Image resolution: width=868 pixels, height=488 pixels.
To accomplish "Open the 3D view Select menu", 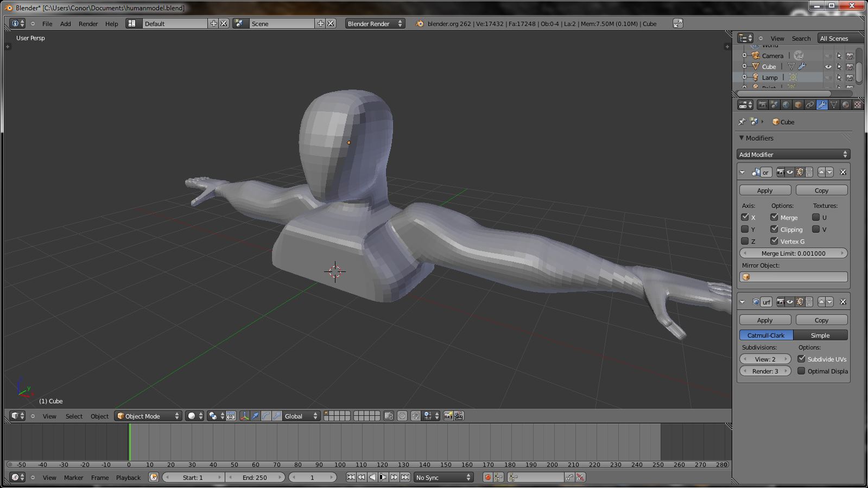I will 74,416.
